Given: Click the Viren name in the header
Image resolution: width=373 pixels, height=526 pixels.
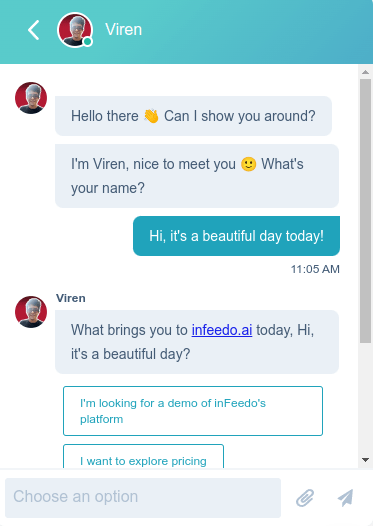Looking at the screenshot, I should [x=123, y=30].
